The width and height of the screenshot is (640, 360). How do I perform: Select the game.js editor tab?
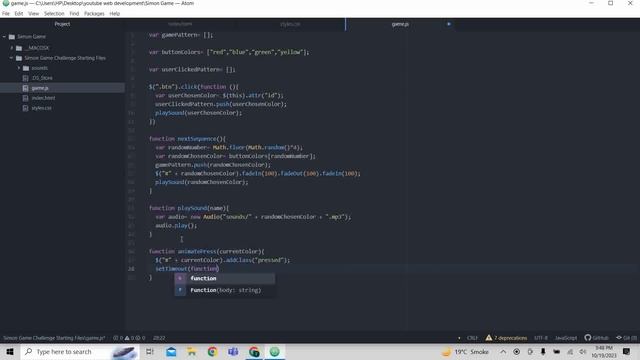400,24
